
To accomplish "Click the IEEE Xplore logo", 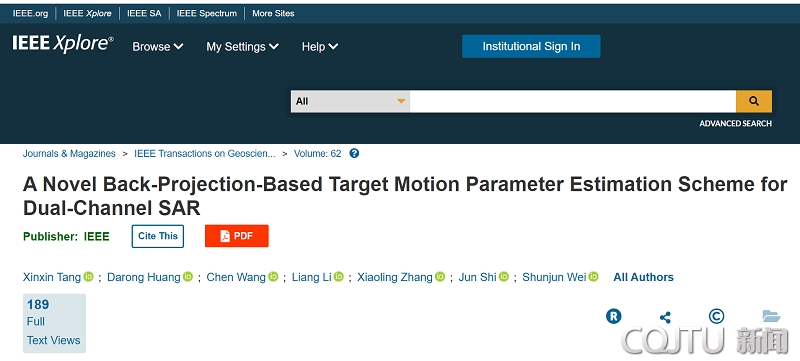I will [63, 44].
